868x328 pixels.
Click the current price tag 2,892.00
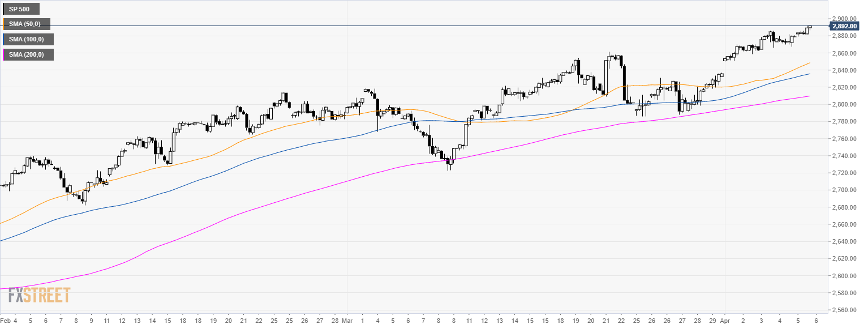(x=845, y=26)
